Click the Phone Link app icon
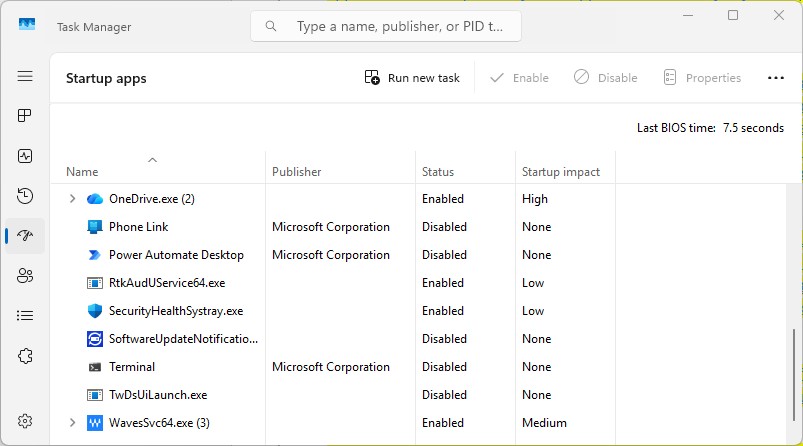Screen dimensions: 803x446 (x=95, y=227)
